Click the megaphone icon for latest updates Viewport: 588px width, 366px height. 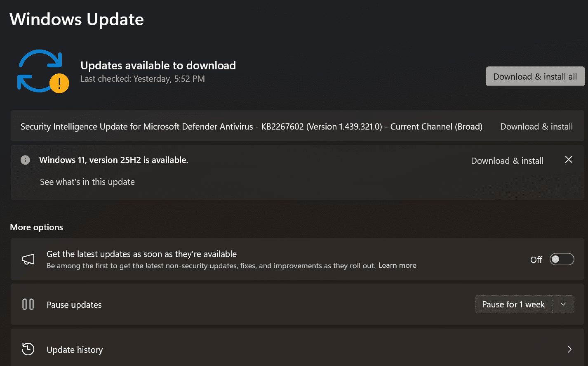click(x=28, y=259)
